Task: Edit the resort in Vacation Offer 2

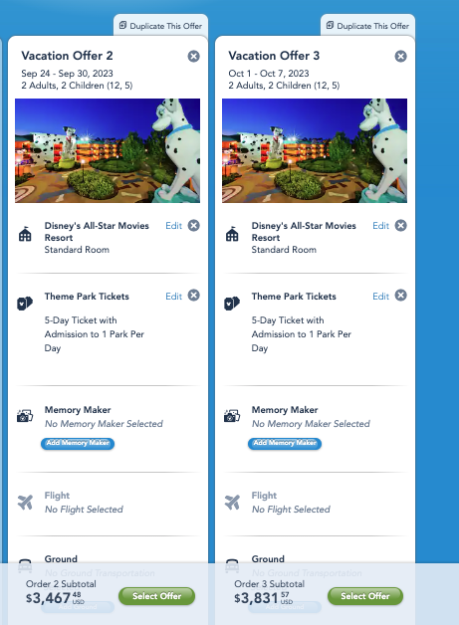Action: click(x=174, y=226)
